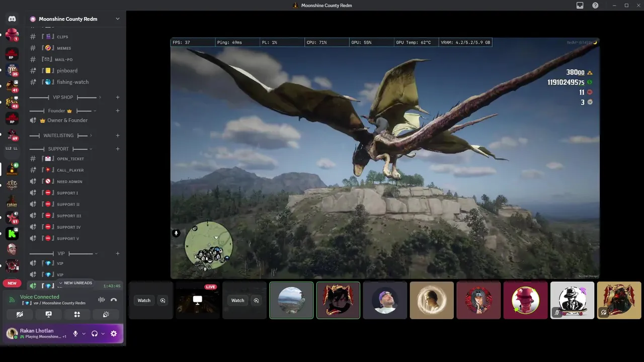Viewport: 644px width, 362px height.
Task: Add a channel to SUPPORT category
Action: (118, 149)
